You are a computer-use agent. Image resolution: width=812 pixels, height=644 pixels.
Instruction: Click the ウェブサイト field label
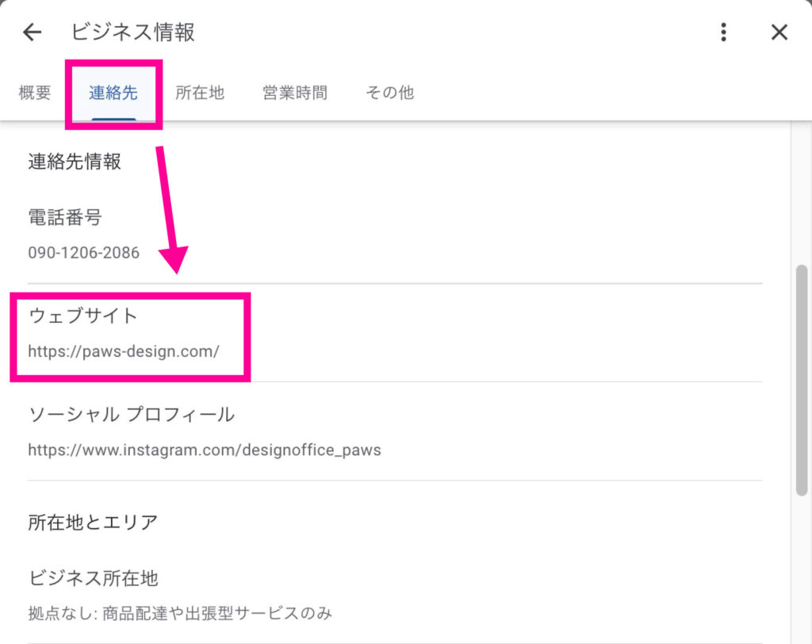[83, 316]
